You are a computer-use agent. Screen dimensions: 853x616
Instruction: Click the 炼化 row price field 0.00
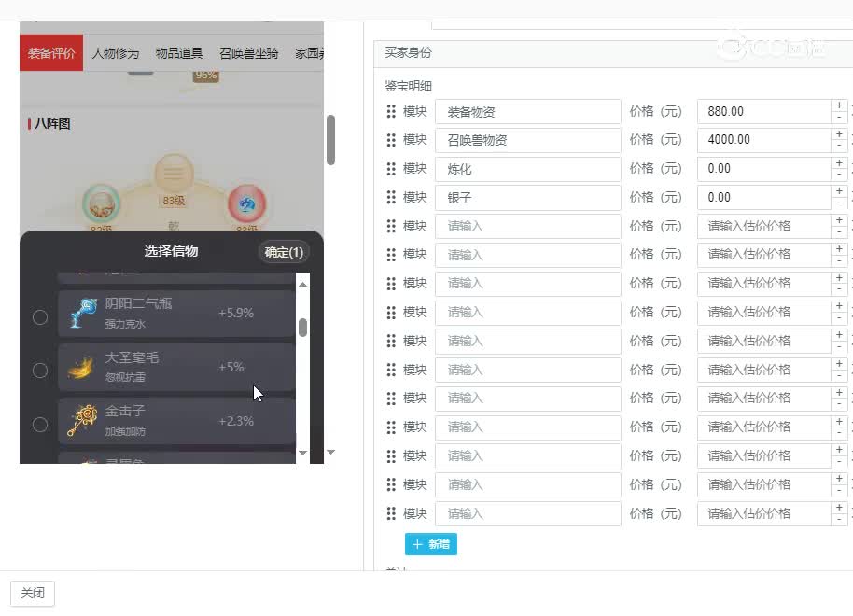coord(763,169)
